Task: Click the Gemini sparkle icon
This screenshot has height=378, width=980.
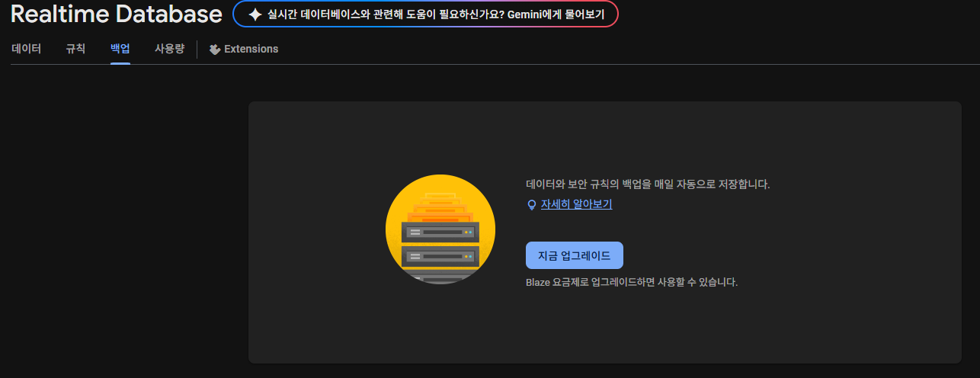Action: [x=255, y=14]
